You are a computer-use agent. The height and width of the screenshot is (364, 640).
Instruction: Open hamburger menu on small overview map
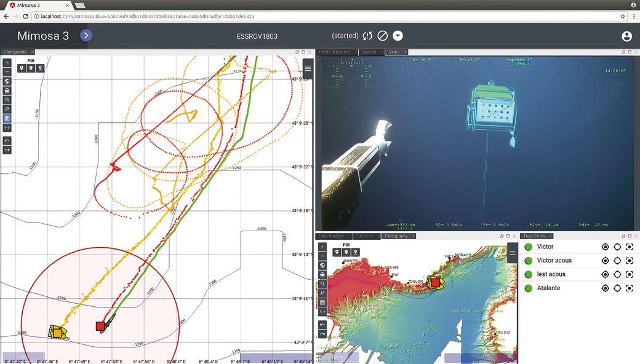(512, 253)
